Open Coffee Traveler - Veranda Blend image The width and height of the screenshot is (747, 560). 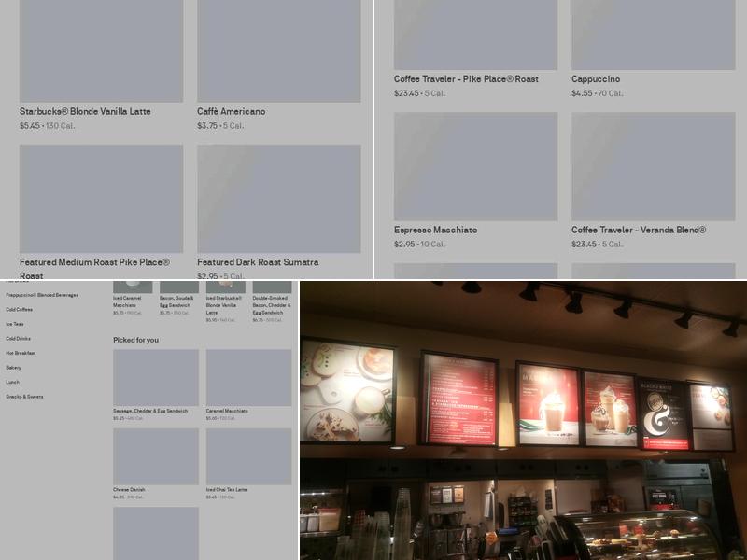pyautogui.click(x=653, y=166)
